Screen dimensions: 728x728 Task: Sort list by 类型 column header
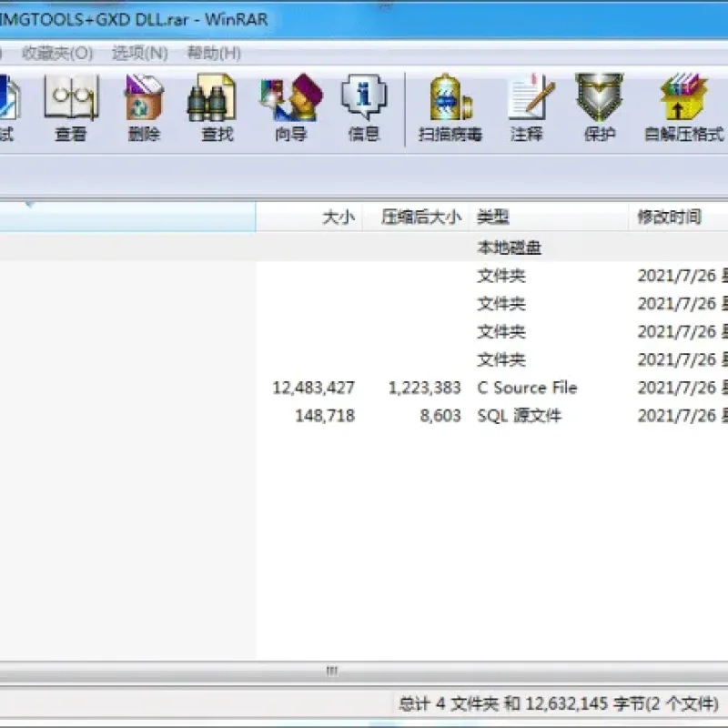tap(549, 217)
